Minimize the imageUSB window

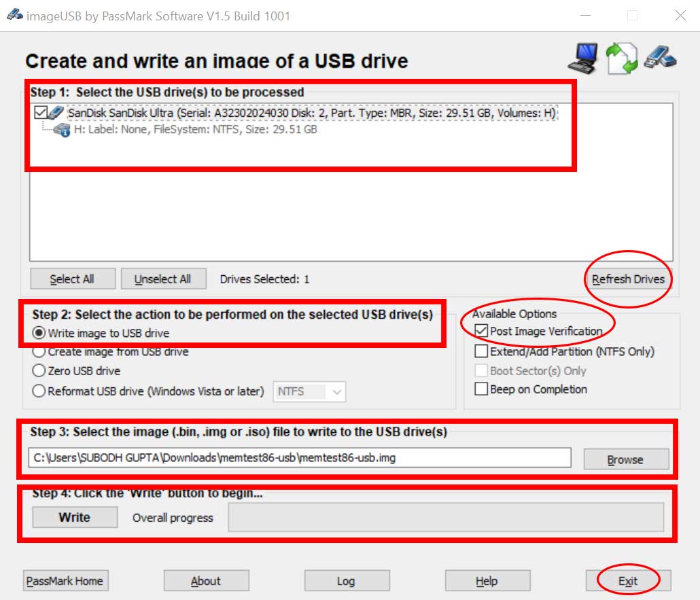point(585,16)
